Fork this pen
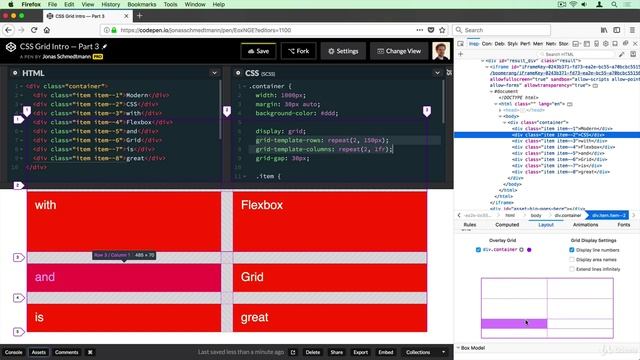 tap(299, 51)
